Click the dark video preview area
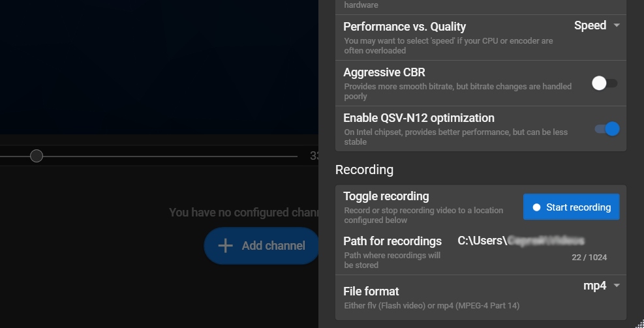The image size is (644, 328). pos(157,65)
